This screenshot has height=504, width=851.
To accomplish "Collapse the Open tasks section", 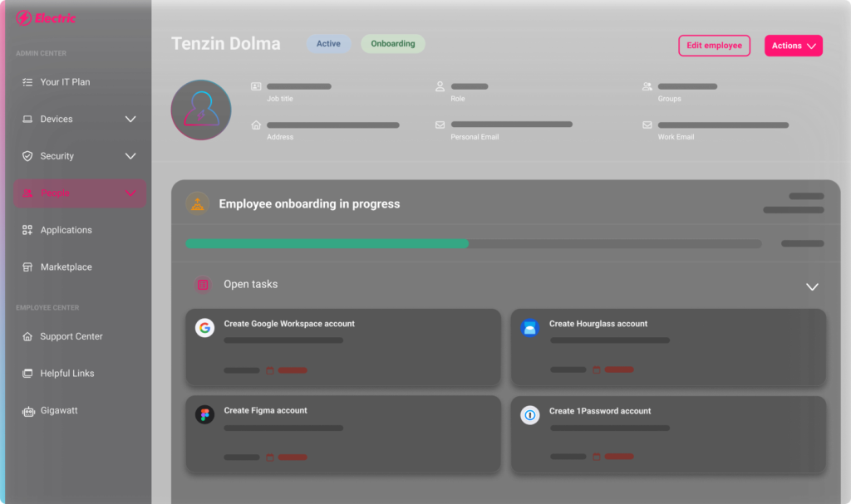I will (812, 286).
